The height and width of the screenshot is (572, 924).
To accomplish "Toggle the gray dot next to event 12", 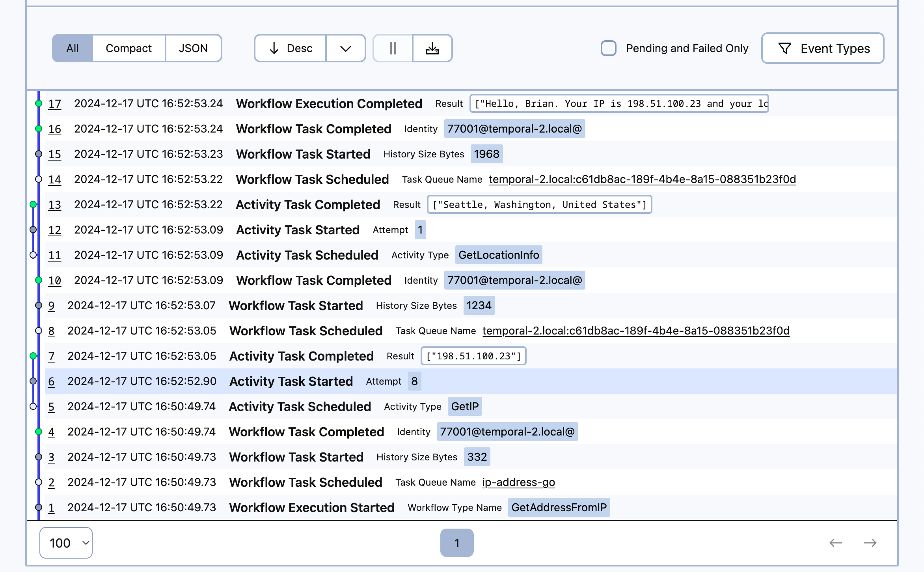I will (33, 230).
